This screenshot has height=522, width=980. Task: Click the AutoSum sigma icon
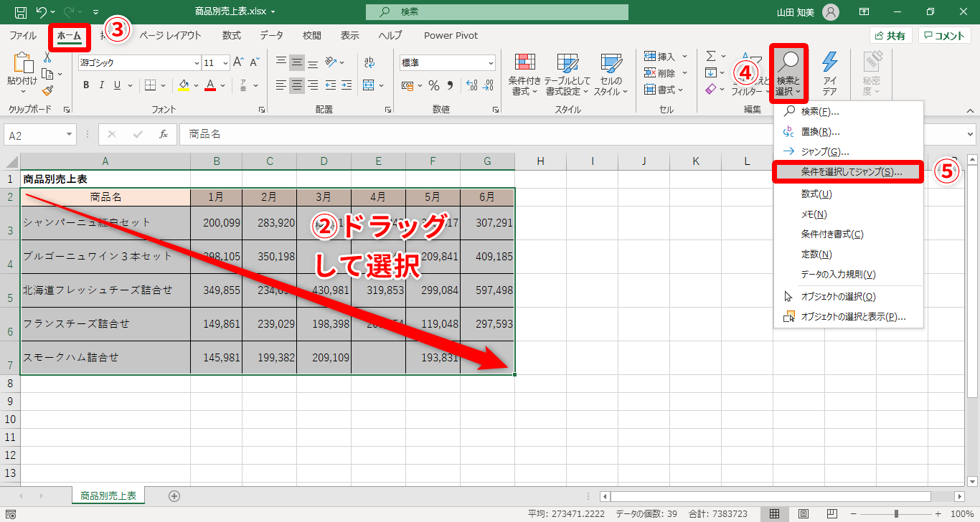[711, 56]
